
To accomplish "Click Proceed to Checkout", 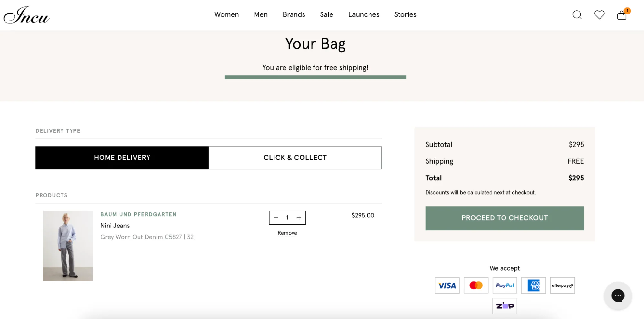I will [x=505, y=218].
